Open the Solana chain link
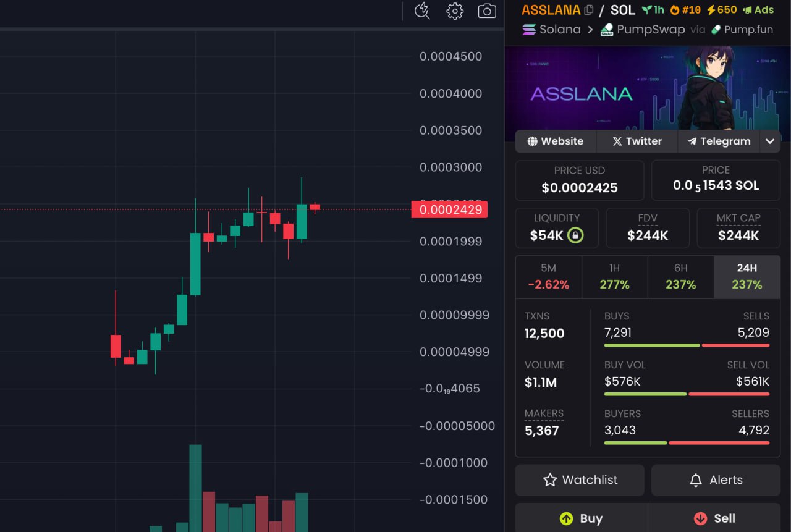The width and height of the screenshot is (791, 532). pyautogui.click(x=552, y=29)
